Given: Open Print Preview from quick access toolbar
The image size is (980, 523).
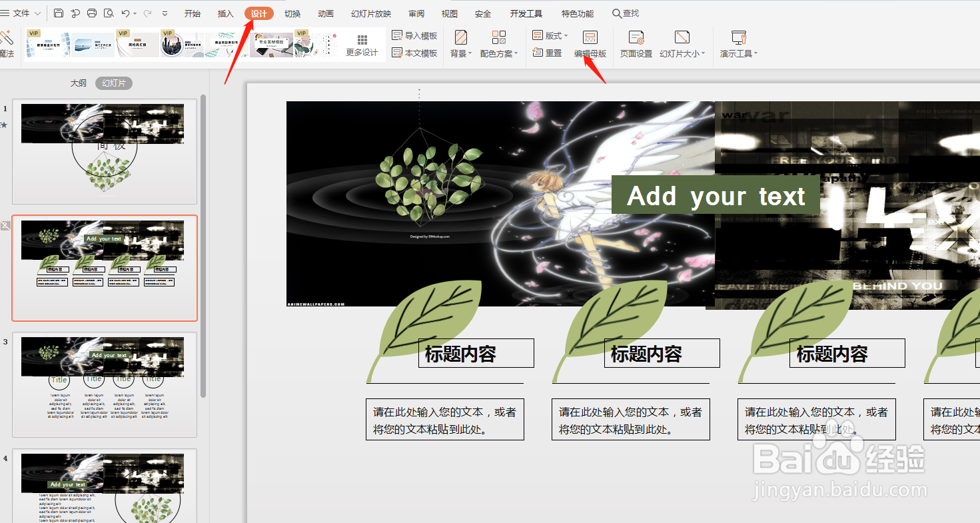Looking at the screenshot, I should pyautogui.click(x=109, y=13).
